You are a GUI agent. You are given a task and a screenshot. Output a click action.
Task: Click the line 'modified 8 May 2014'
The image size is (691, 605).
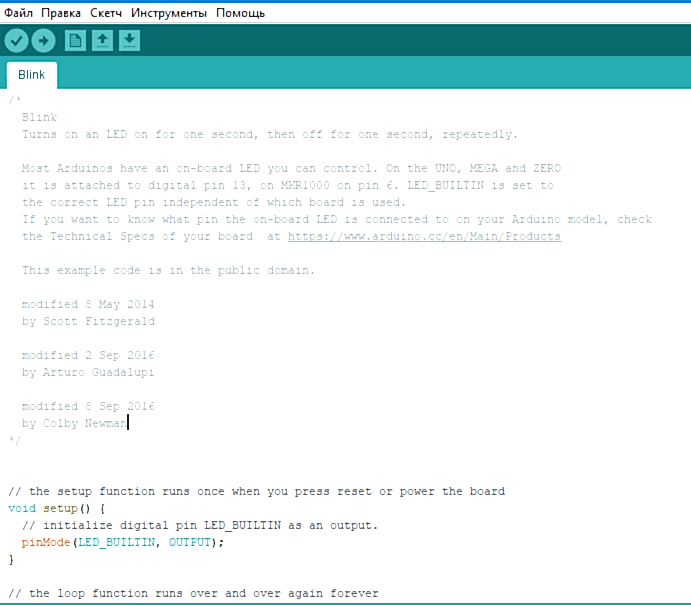tap(88, 304)
